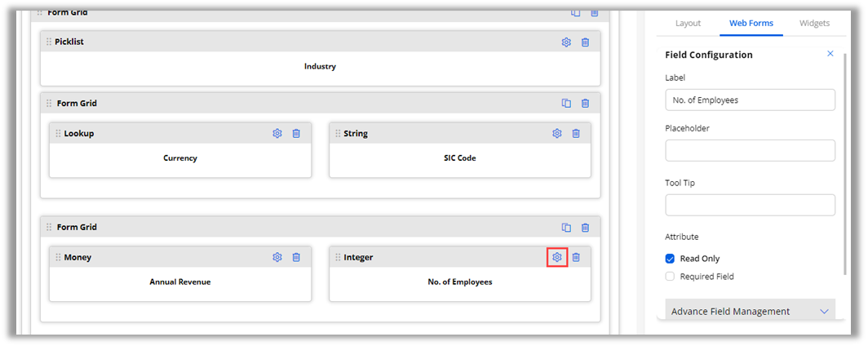Open settings for String SIC Code field

coord(557,133)
